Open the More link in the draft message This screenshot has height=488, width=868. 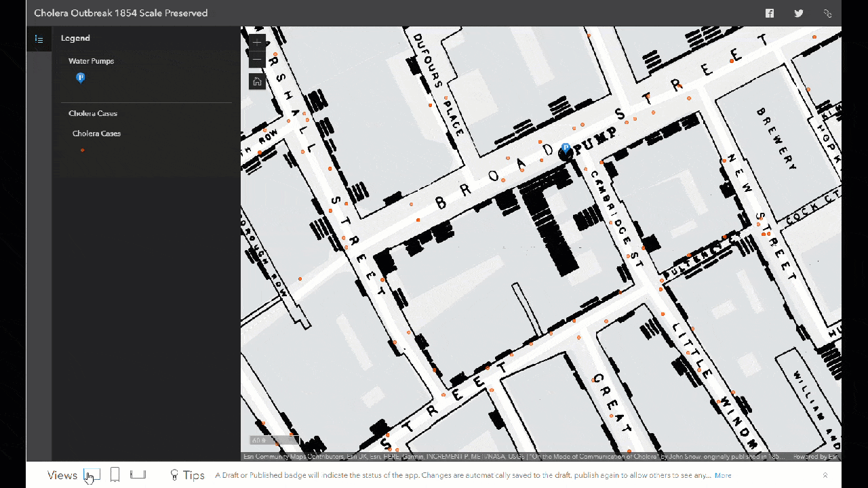[723, 475]
